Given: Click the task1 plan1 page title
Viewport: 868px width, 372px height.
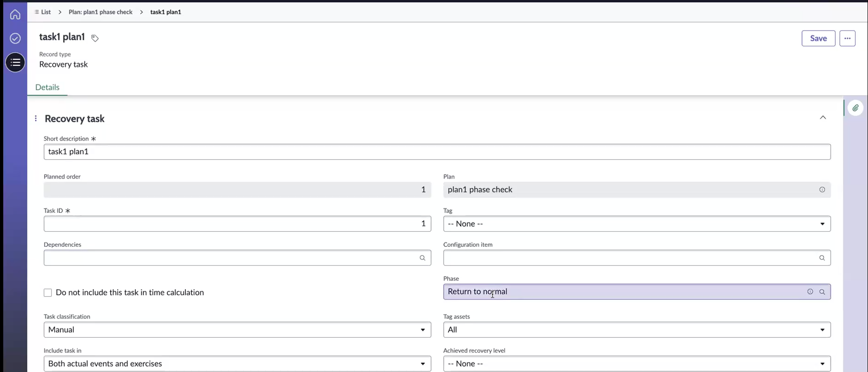Looking at the screenshot, I should click(62, 37).
